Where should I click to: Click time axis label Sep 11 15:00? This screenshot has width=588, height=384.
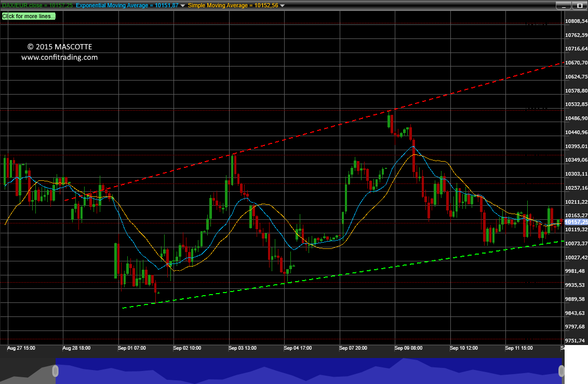[519, 348]
